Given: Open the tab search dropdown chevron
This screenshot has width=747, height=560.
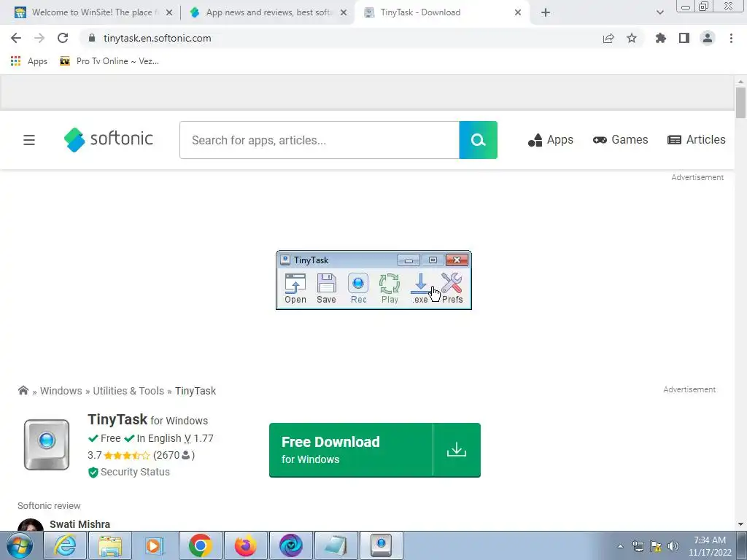Looking at the screenshot, I should tap(659, 12).
